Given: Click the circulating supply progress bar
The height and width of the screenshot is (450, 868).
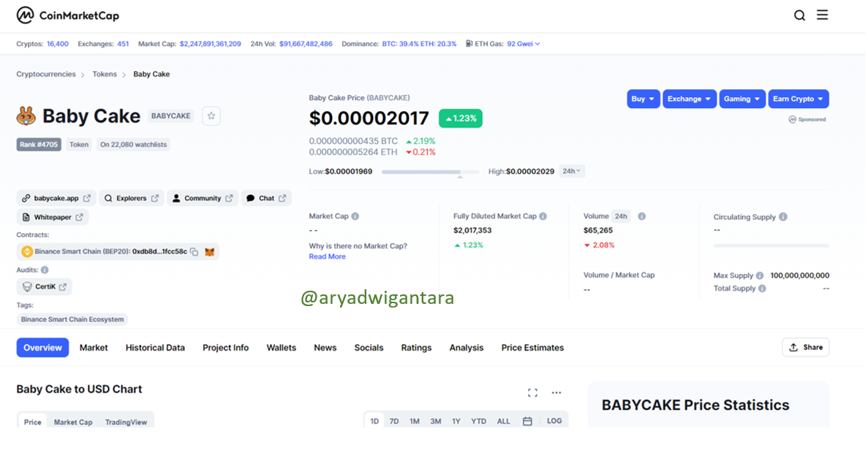Looking at the screenshot, I should 771,245.
